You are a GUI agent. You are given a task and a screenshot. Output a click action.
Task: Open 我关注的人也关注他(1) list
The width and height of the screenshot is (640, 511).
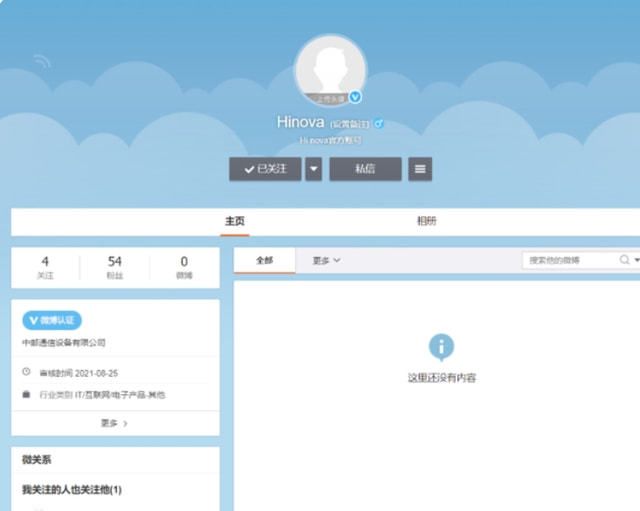72,489
